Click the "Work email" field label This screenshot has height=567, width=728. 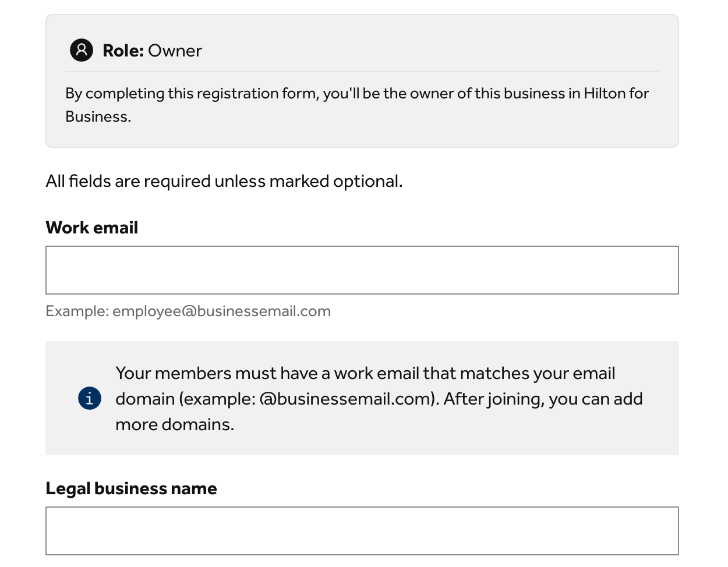coord(92,228)
